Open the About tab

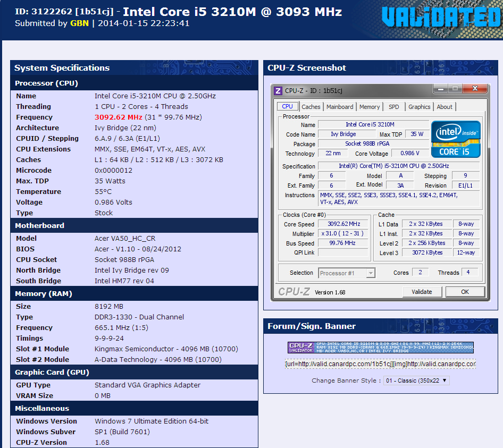[445, 107]
